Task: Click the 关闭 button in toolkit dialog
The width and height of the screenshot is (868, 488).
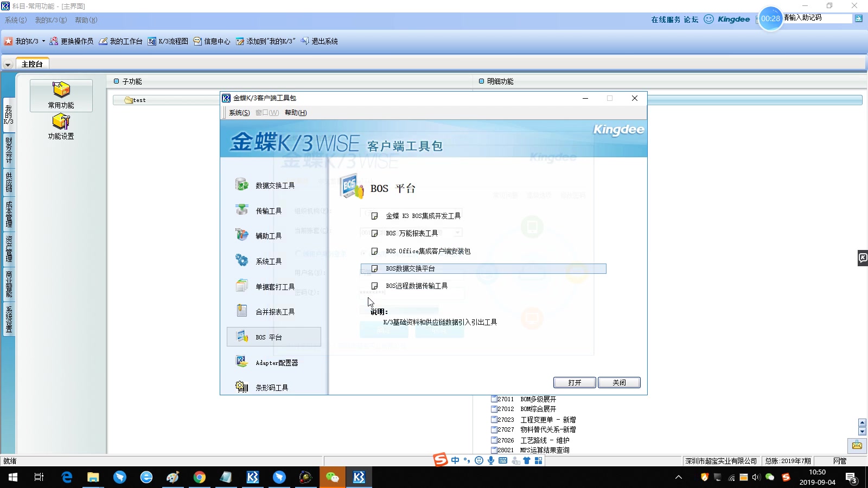Action: [619, 382]
